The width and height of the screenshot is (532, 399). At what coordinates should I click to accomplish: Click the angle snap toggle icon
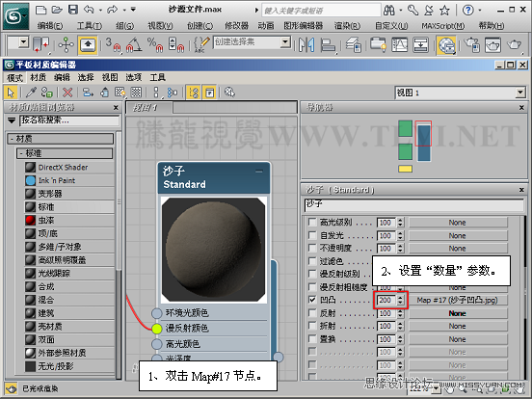(x=134, y=44)
